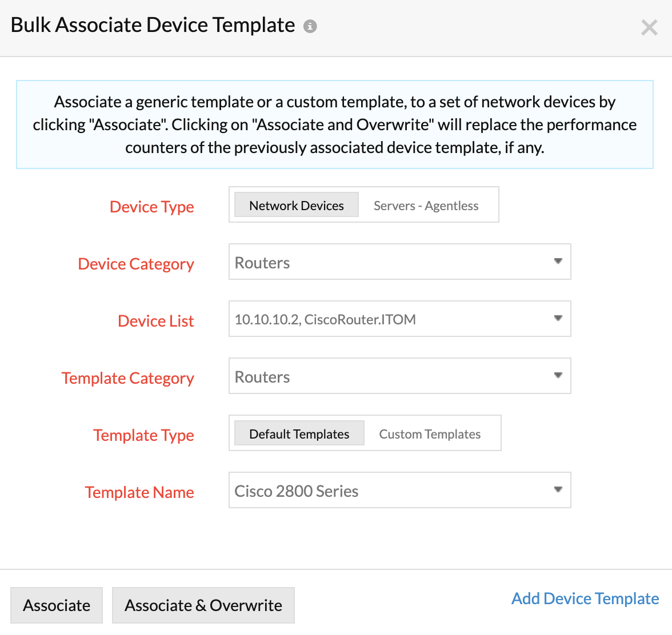This screenshot has height=635, width=672.
Task: Close the Bulk Associate Device Template dialog
Action: [649, 27]
